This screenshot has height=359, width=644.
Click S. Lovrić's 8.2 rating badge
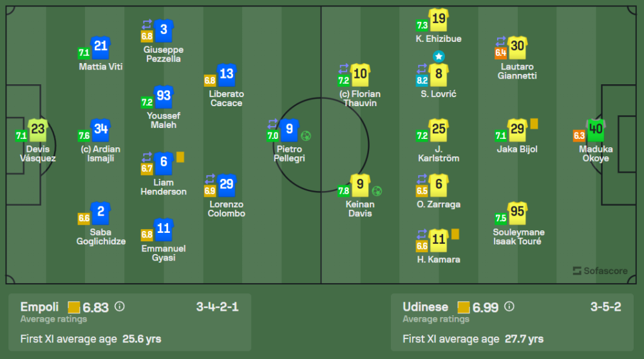[x=422, y=80]
